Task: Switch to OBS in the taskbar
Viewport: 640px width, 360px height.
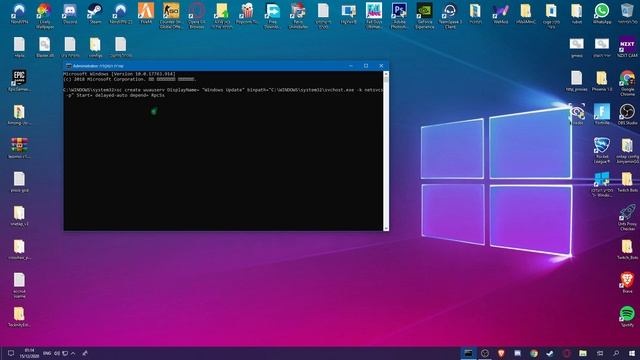Action: pos(485,353)
